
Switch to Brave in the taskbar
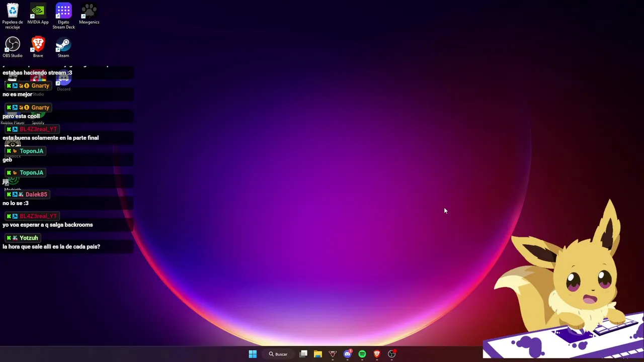[377, 354]
